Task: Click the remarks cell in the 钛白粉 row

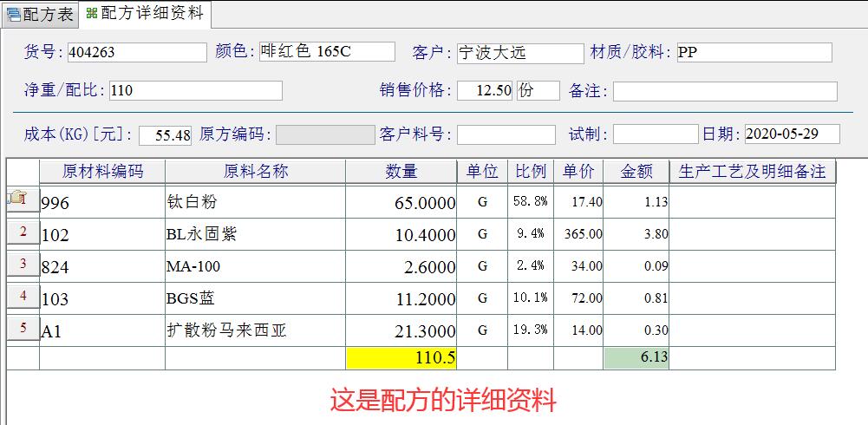Action: [x=753, y=202]
